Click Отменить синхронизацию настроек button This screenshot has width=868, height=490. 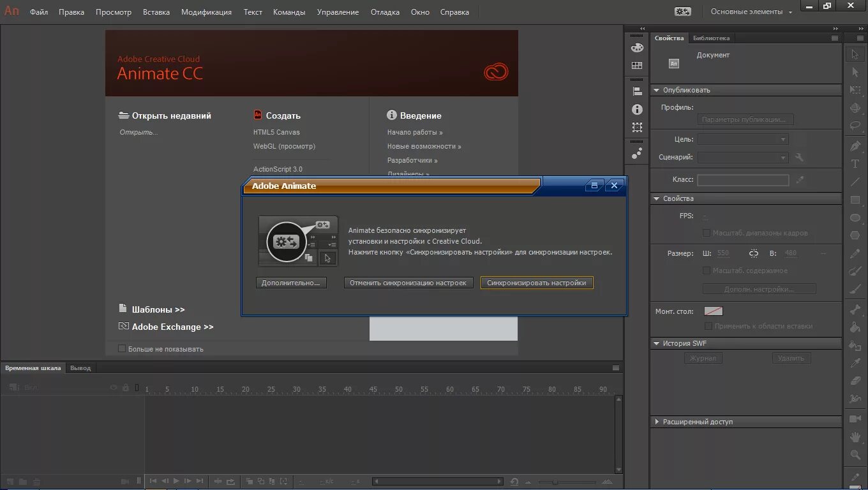(408, 283)
